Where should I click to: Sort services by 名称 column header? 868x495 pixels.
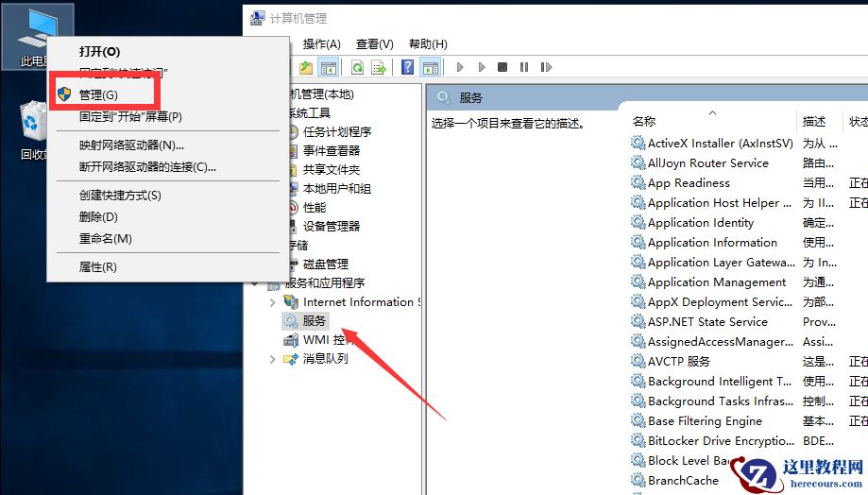pos(644,121)
